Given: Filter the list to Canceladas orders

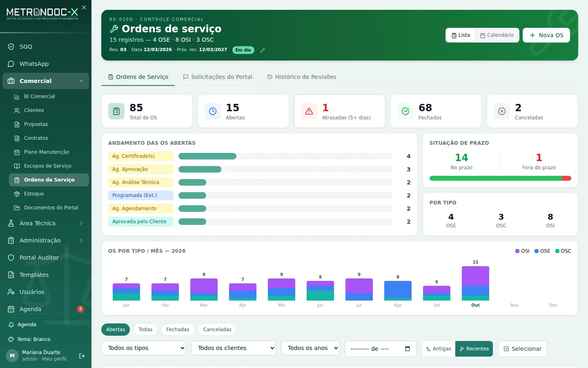Looking at the screenshot, I should [217, 330].
